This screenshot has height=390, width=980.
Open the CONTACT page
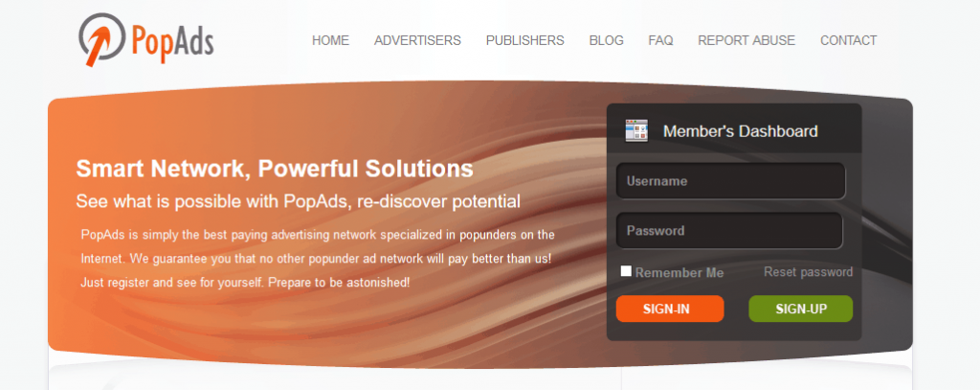tap(848, 40)
